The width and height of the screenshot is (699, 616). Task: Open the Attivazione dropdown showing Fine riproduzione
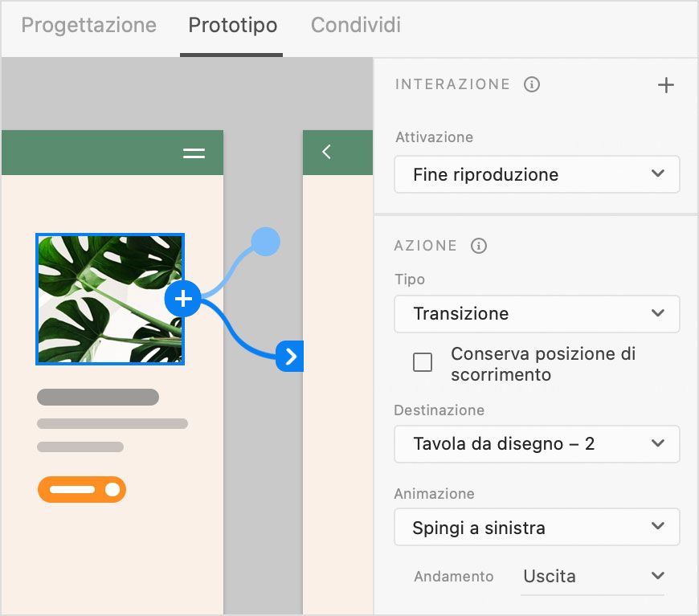(537, 174)
